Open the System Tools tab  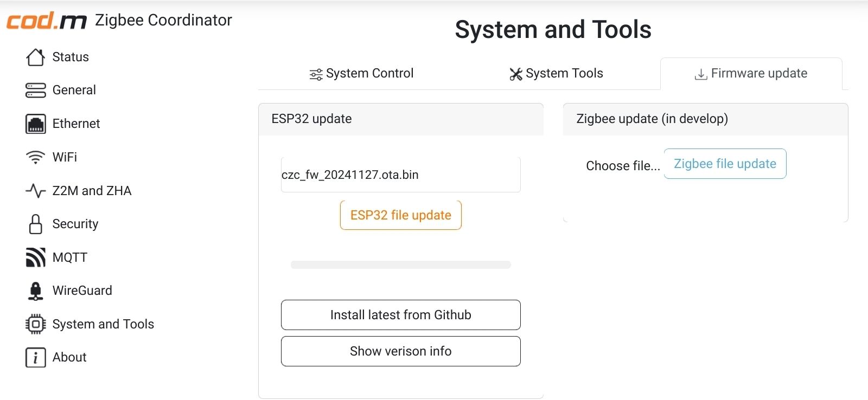pyautogui.click(x=556, y=74)
